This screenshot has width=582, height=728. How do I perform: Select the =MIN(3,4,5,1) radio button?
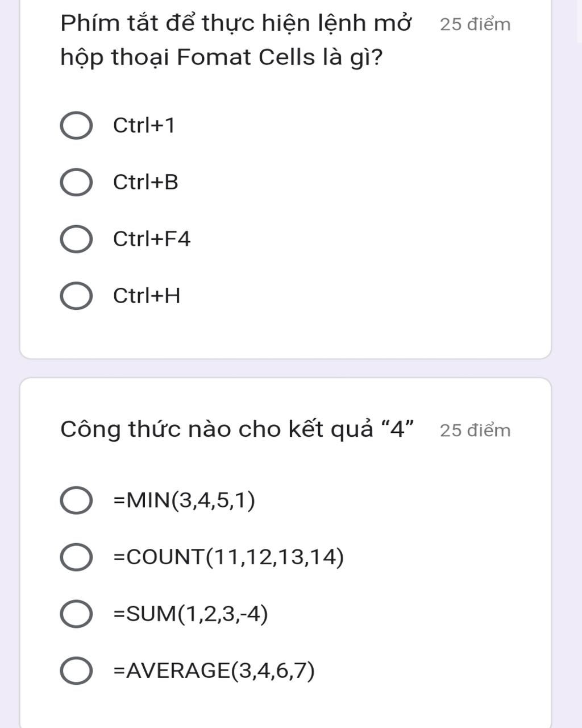pyautogui.click(x=76, y=500)
